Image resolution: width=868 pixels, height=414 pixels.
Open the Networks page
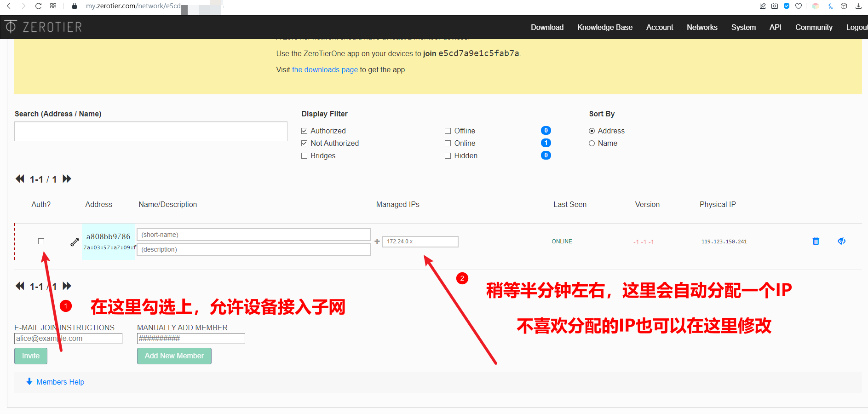pyautogui.click(x=702, y=27)
